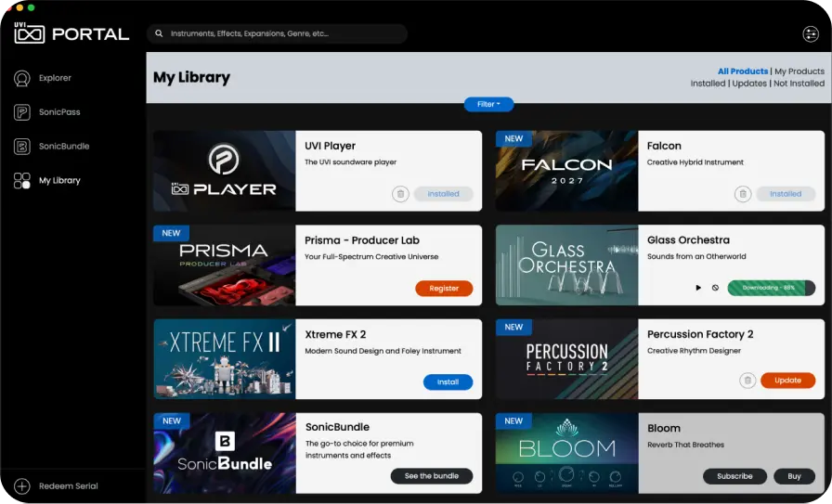Click the Explorer menu label
Image resolution: width=832 pixels, height=504 pixels.
pyautogui.click(x=55, y=78)
